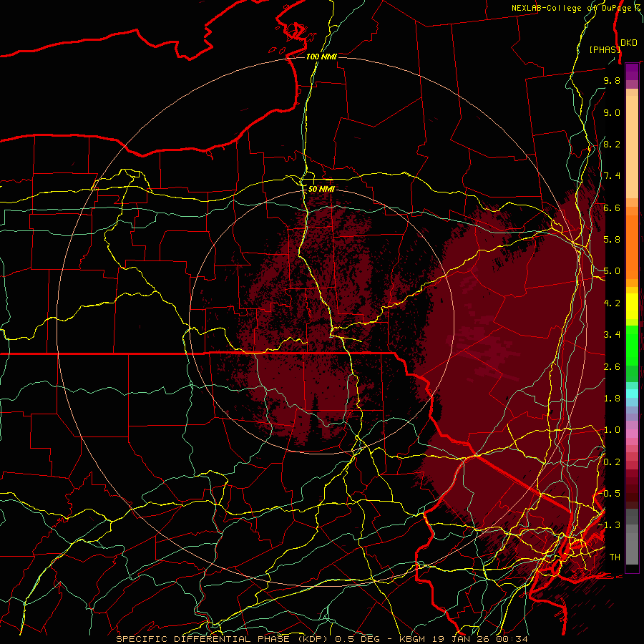Click the 100 NMI range ring label
Image resolution: width=644 pixels, height=644 pixels.
pos(321,57)
